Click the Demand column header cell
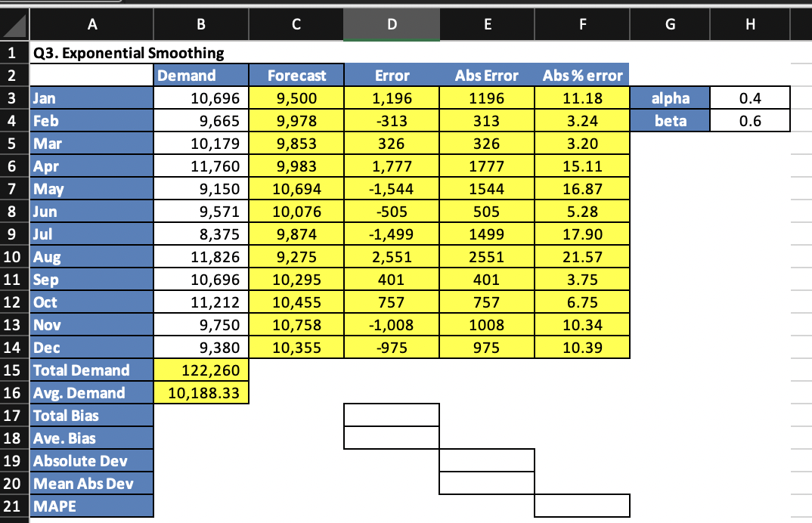Viewport: 812px width, 523px height. click(x=200, y=75)
